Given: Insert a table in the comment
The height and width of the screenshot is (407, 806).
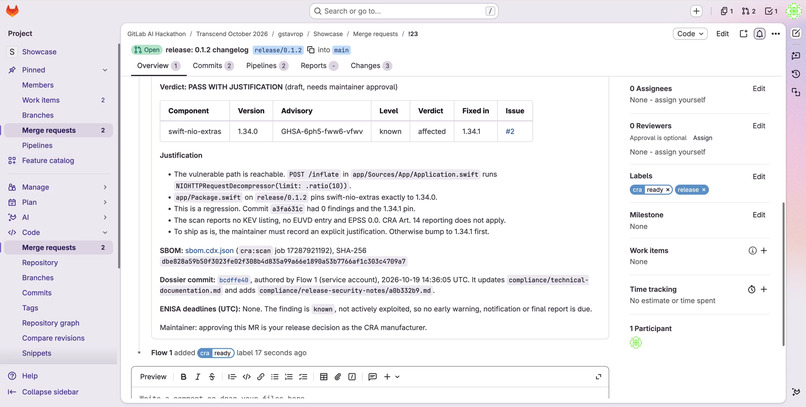Looking at the screenshot, I should coord(323,377).
